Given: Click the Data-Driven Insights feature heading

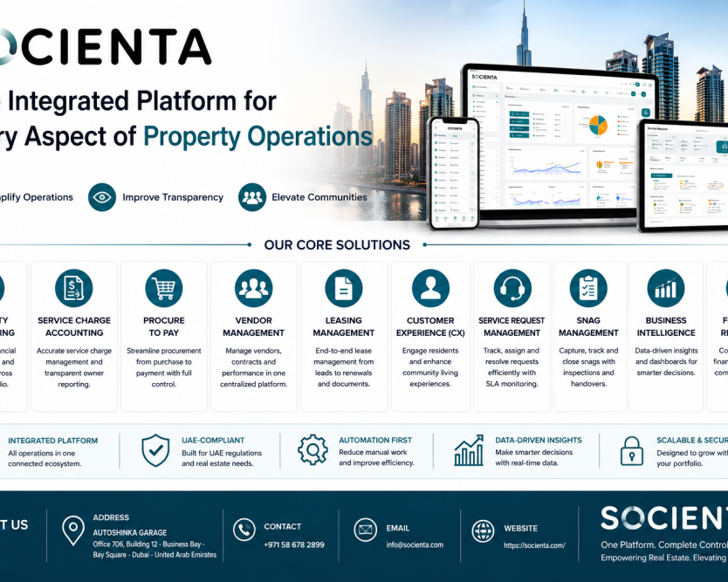Looking at the screenshot, I should pos(539,440).
